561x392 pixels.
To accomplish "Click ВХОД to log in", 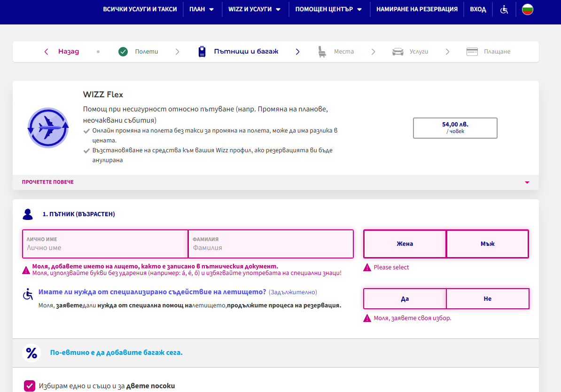I will click(478, 9).
